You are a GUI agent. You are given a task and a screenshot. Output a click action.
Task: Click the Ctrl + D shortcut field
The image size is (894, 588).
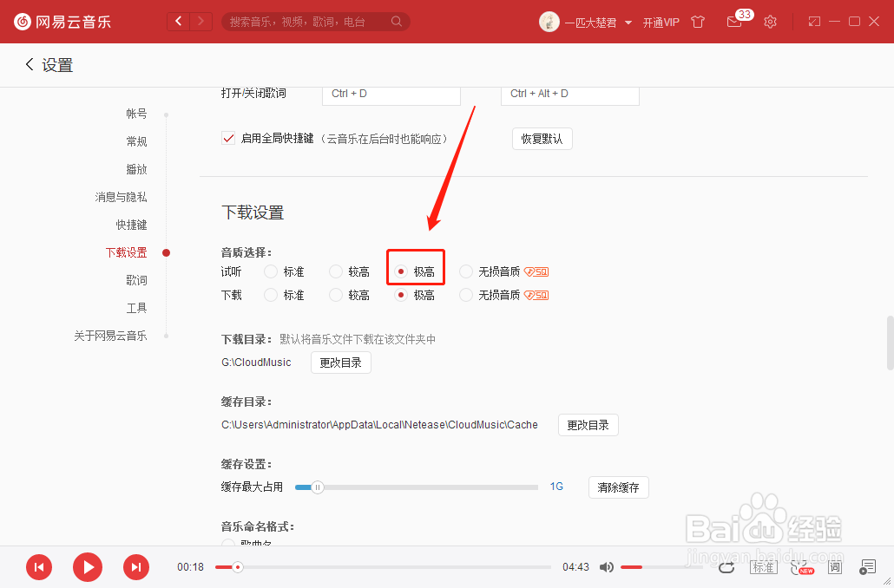391,95
